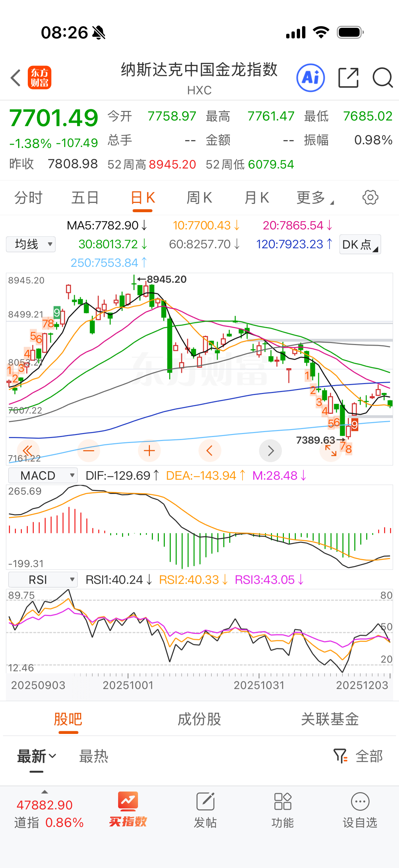This screenshot has height=868, width=399.
Task: Open the DK点 dropdown
Action: pyautogui.click(x=360, y=244)
